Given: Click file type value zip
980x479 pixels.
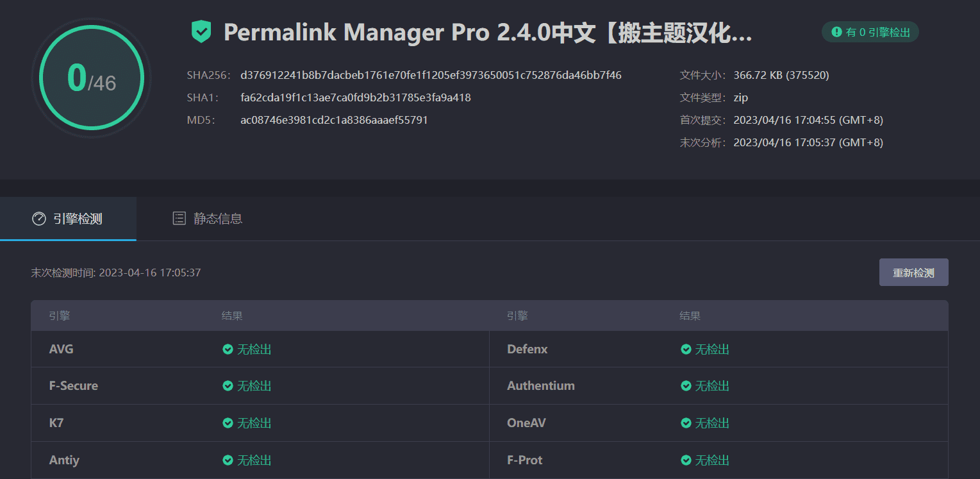Looking at the screenshot, I should pyautogui.click(x=741, y=98).
